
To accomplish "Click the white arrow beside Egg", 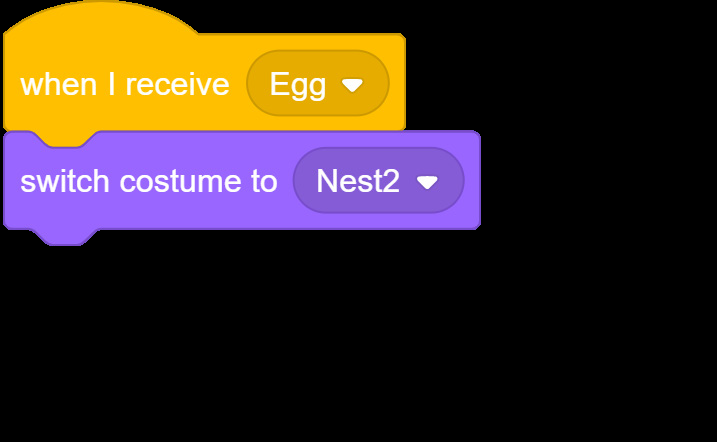I will pyautogui.click(x=353, y=85).
